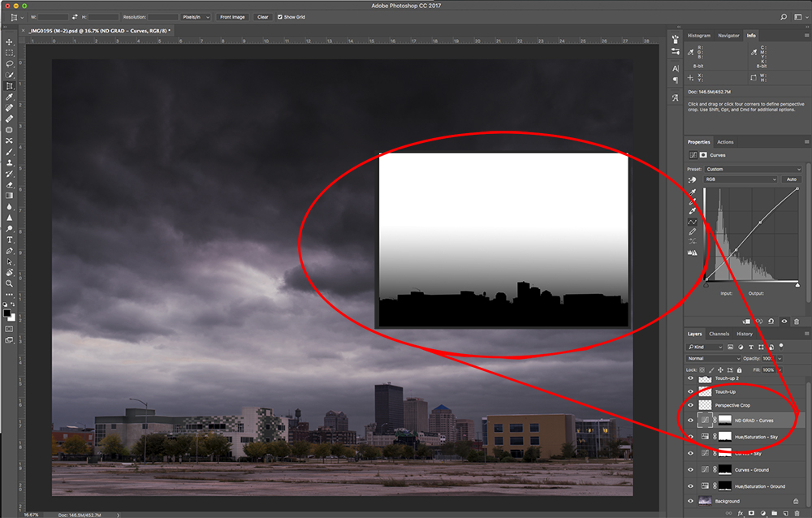The width and height of the screenshot is (812, 518).
Task: Click the Auto curves button
Action: point(791,179)
